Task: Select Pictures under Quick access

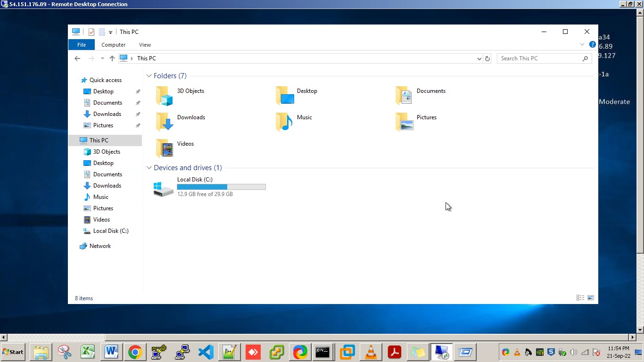Action: 103,125
